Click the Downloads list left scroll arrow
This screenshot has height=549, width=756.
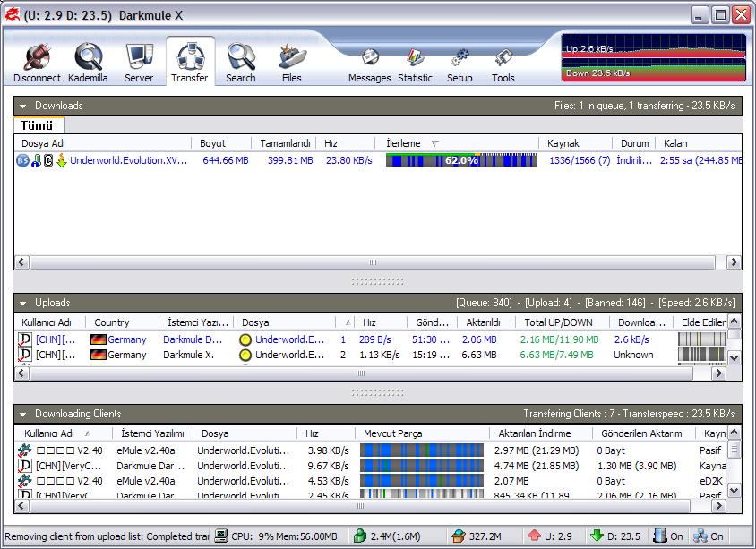click(21, 262)
